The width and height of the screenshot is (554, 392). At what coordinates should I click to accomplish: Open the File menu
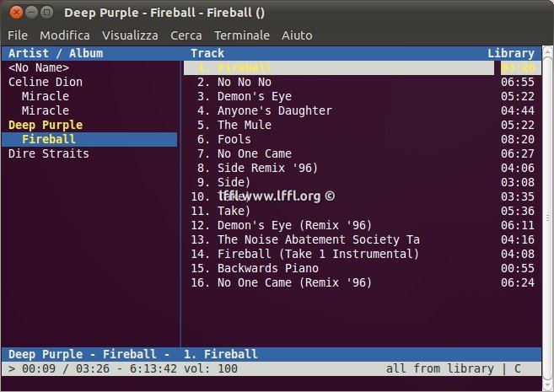click(18, 35)
